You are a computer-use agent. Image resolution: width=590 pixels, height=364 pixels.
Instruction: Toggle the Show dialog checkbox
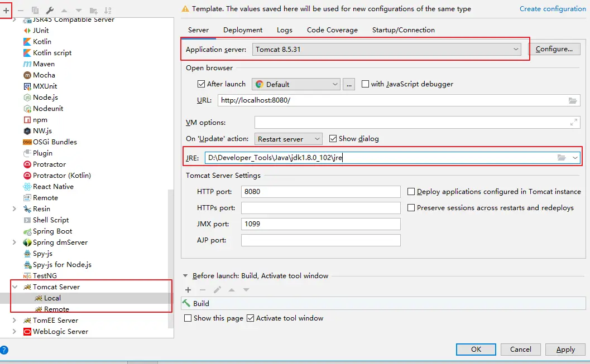click(x=333, y=139)
